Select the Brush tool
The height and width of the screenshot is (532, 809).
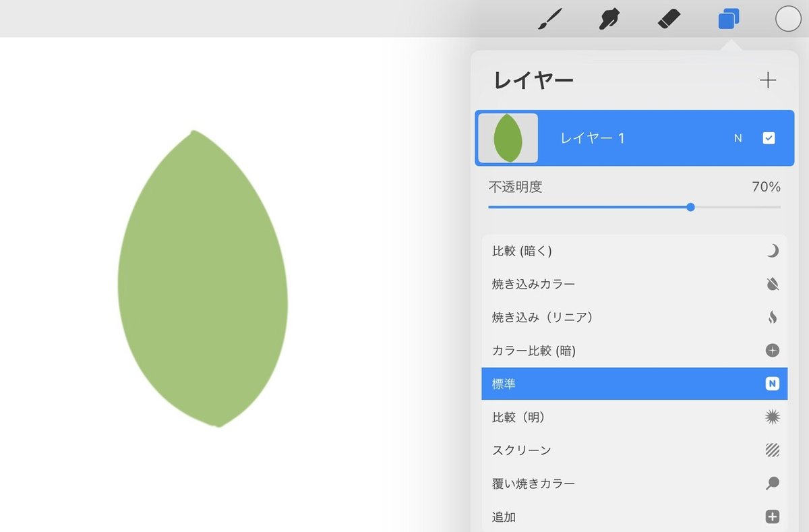click(x=549, y=19)
